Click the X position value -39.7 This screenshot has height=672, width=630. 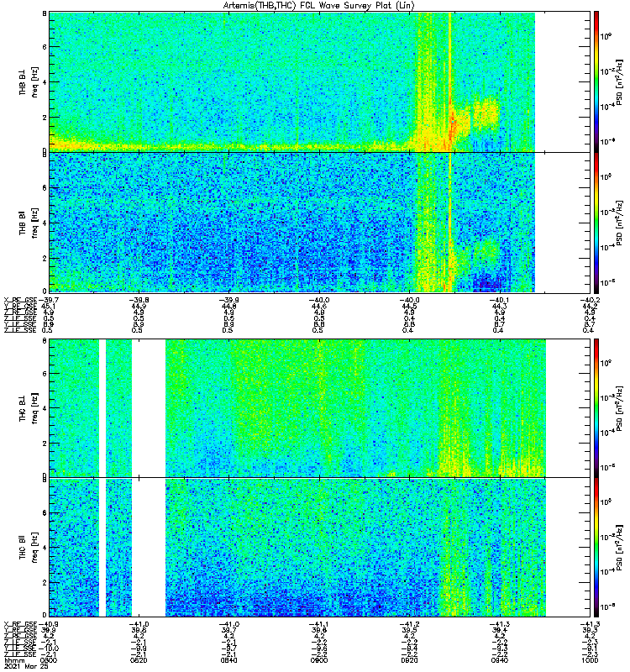click(49, 300)
